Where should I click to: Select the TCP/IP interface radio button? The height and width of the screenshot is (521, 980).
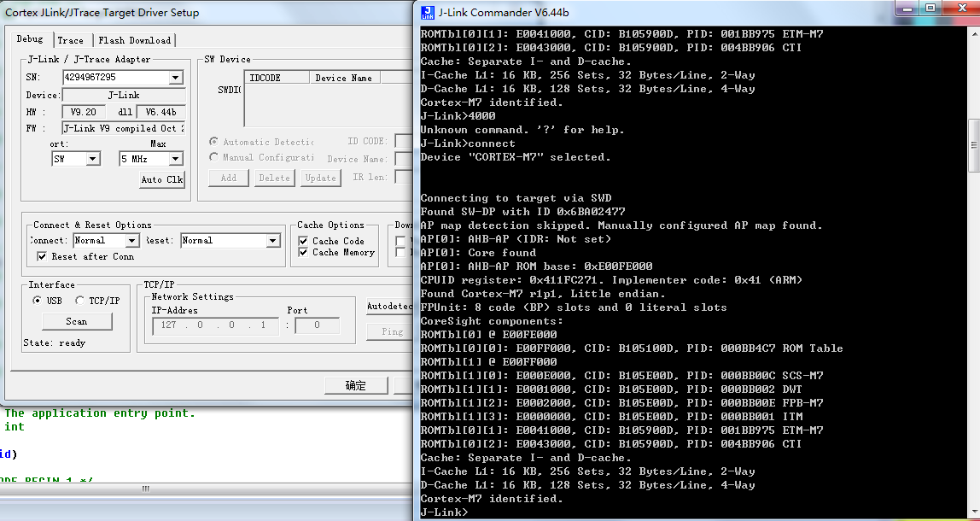click(80, 301)
